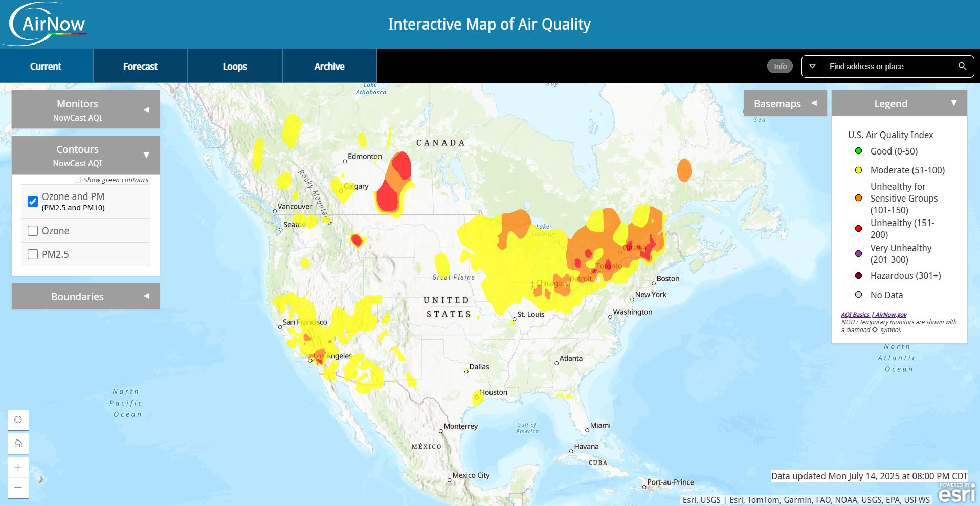Viewport: 980px width, 506px height.
Task: Click the Mexico City marker
Action: 450,480
